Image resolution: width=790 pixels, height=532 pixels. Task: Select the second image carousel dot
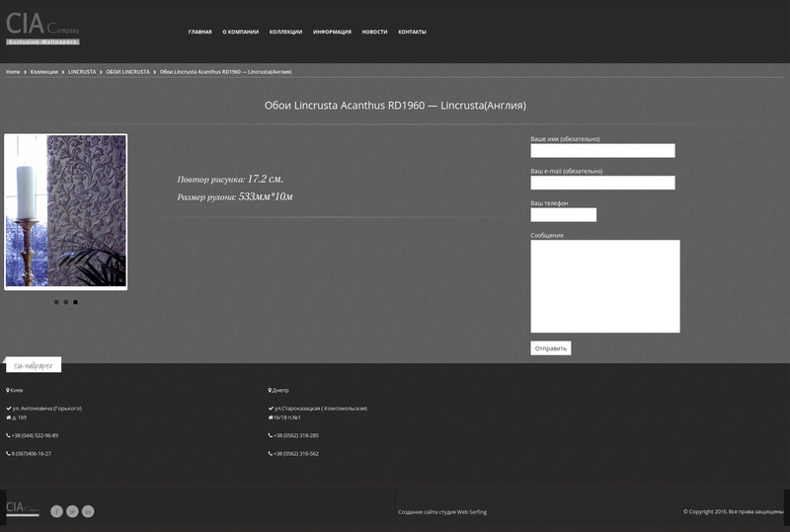[x=66, y=302]
